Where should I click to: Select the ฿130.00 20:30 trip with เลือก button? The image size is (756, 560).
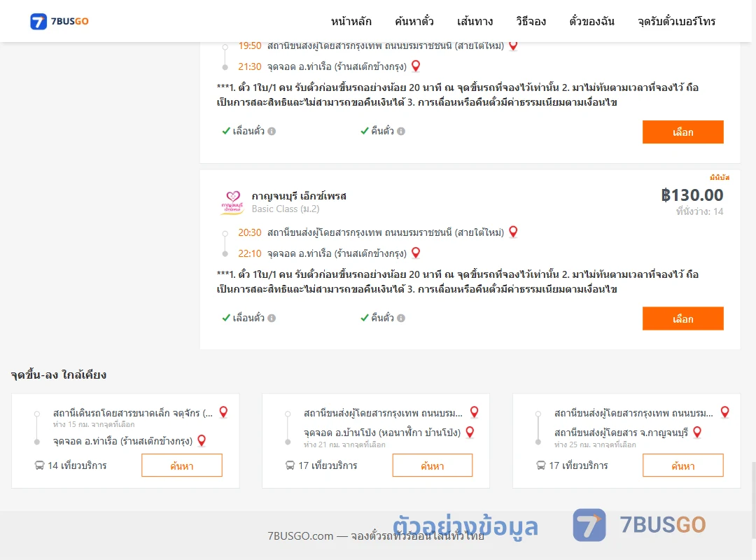[682, 318]
